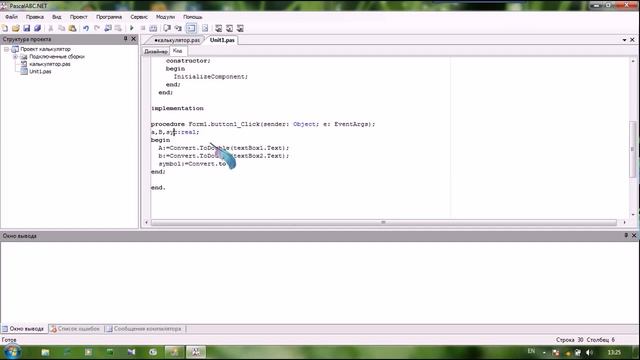Open the Список ошибок bottom tab
640x360 pixels.
click(x=76, y=329)
